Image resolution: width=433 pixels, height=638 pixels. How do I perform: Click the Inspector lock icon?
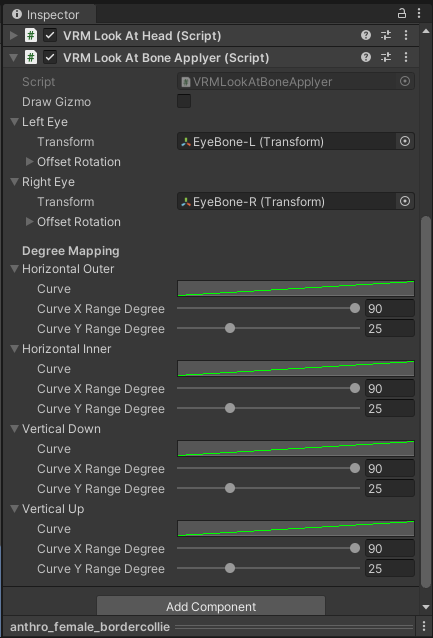(x=402, y=14)
